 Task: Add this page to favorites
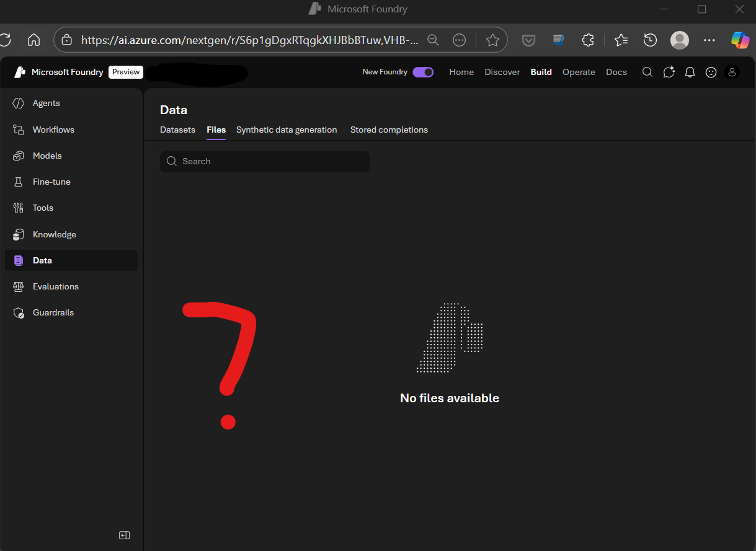(x=493, y=40)
